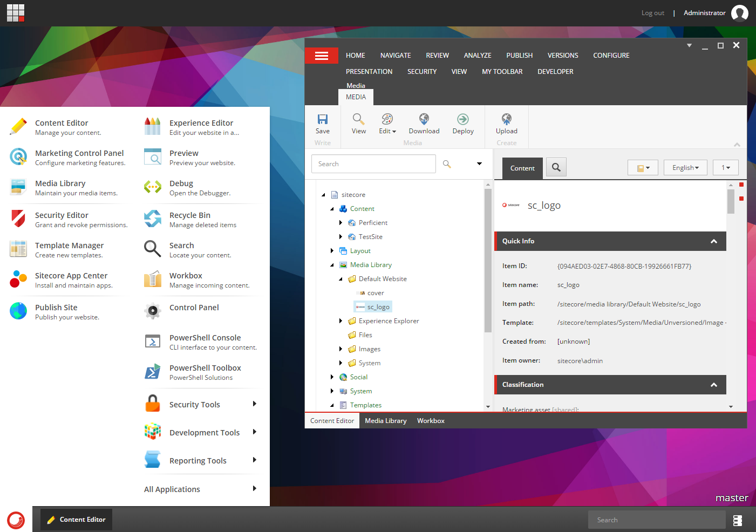Image resolution: width=756 pixels, height=532 pixels.
Task: Open Template Manager icon
Action: pos(18,249)
